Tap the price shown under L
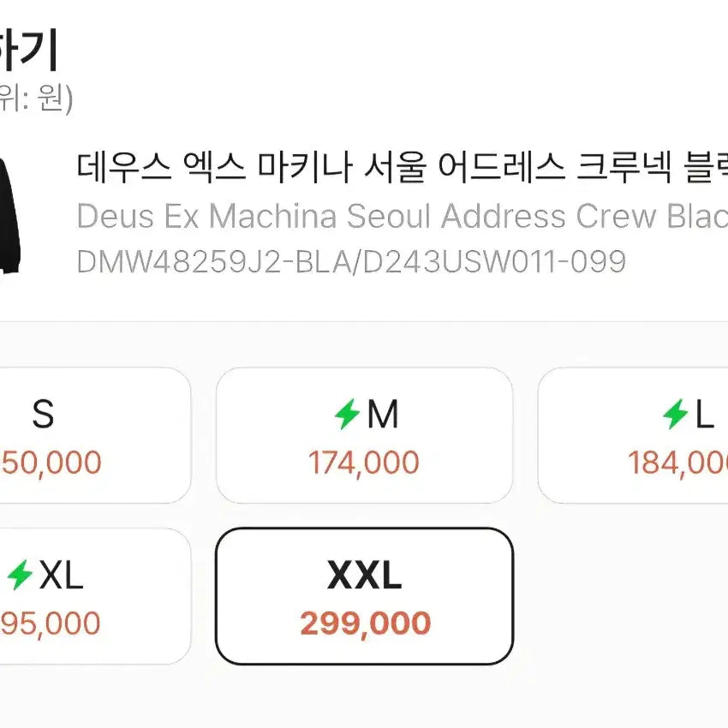This screenshot has height=728, width=728. 677,463
